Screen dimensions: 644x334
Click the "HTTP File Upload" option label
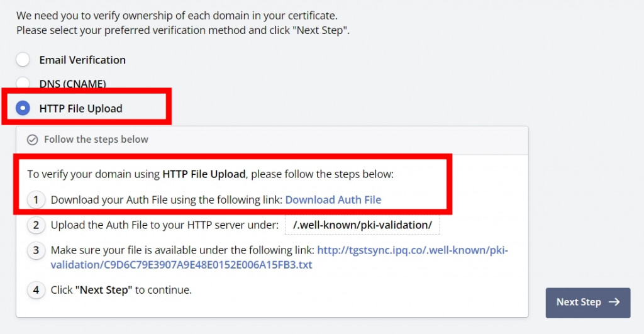80,108
